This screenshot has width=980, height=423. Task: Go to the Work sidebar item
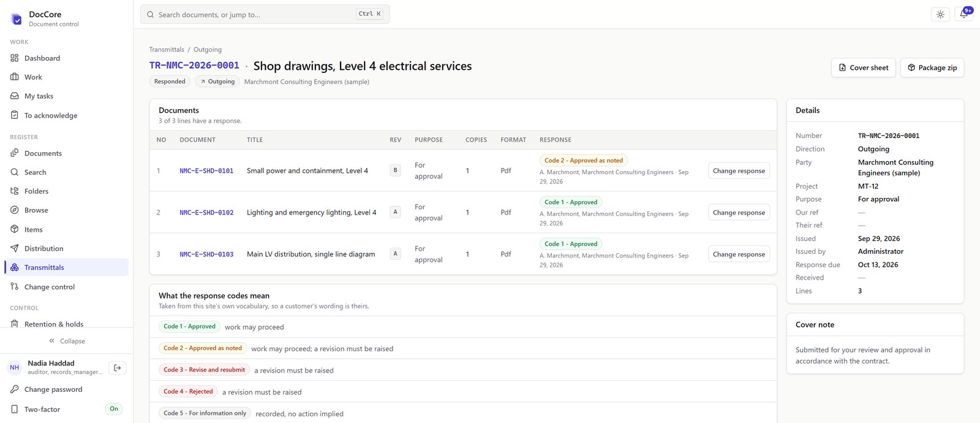[66, 77]
